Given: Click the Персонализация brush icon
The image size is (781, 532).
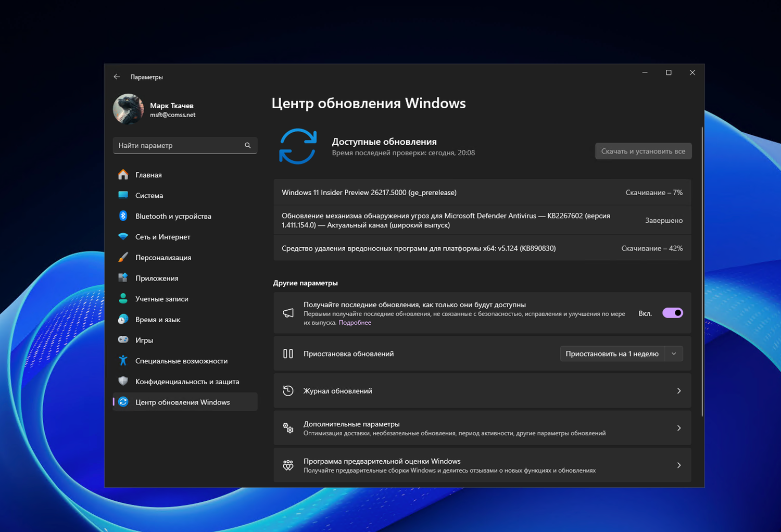Looking at the screenshot, I should click(123, 257).
